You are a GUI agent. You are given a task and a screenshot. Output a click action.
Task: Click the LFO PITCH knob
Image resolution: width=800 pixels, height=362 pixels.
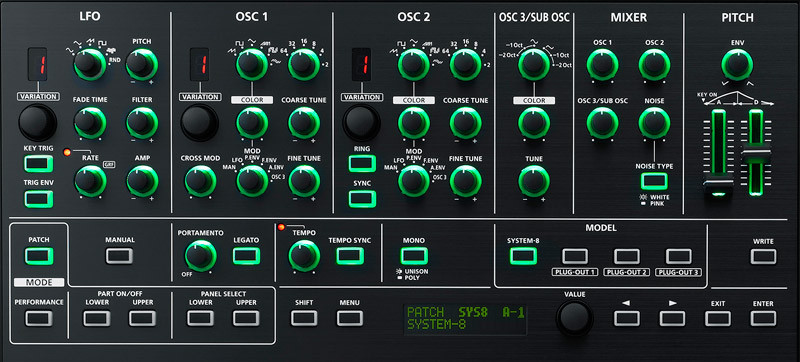pyautogui.click(x=142, y=64)
